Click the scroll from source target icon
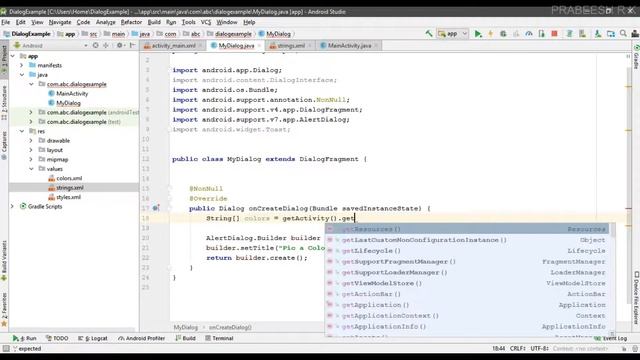640x360 pixels. pyautogui.click(x=96, y=45)
